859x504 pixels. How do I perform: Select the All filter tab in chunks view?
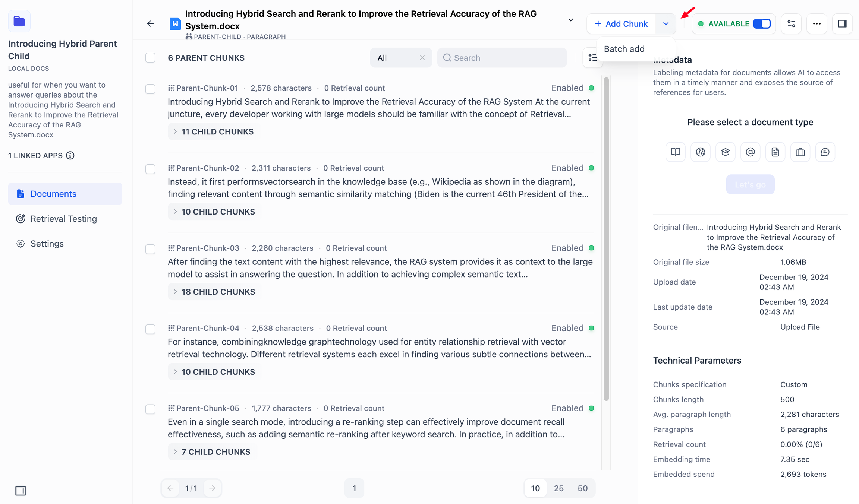[x=381, y=58]
